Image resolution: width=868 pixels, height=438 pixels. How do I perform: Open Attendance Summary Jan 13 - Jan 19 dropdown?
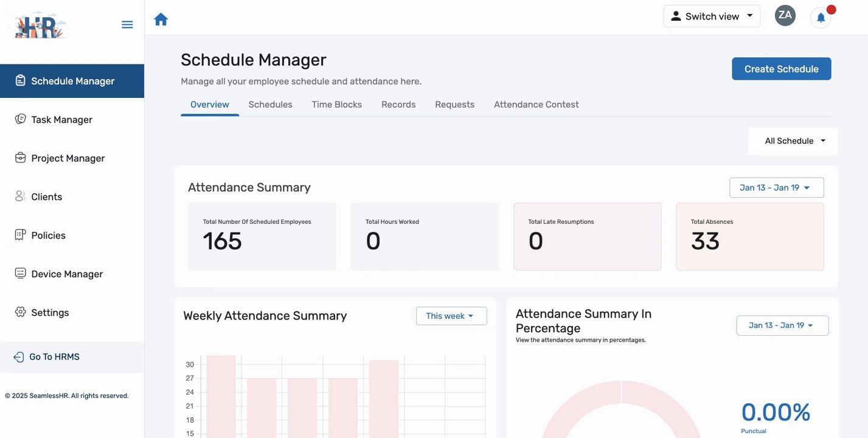pos(776,187)
